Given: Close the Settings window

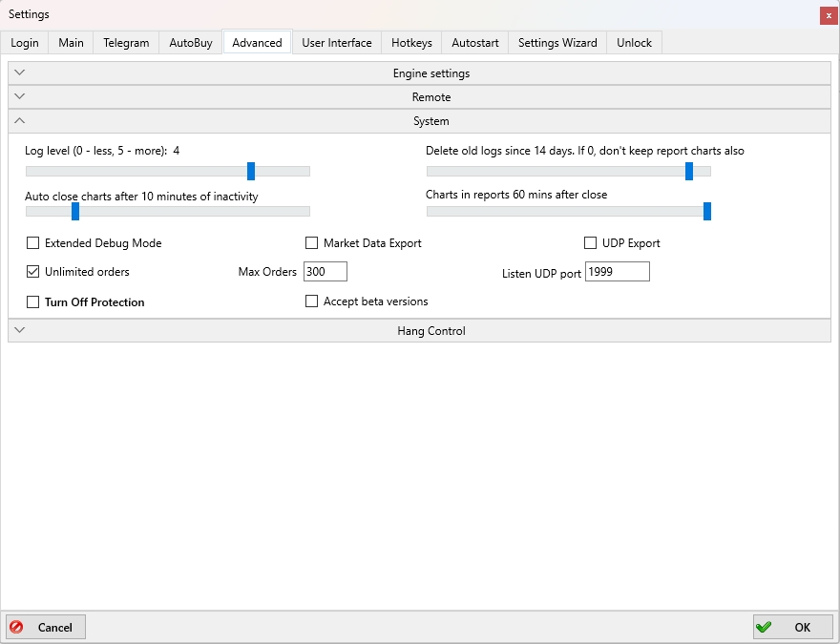Looking at the screenshot, I should pyautogui.click(x=829, y=15).
